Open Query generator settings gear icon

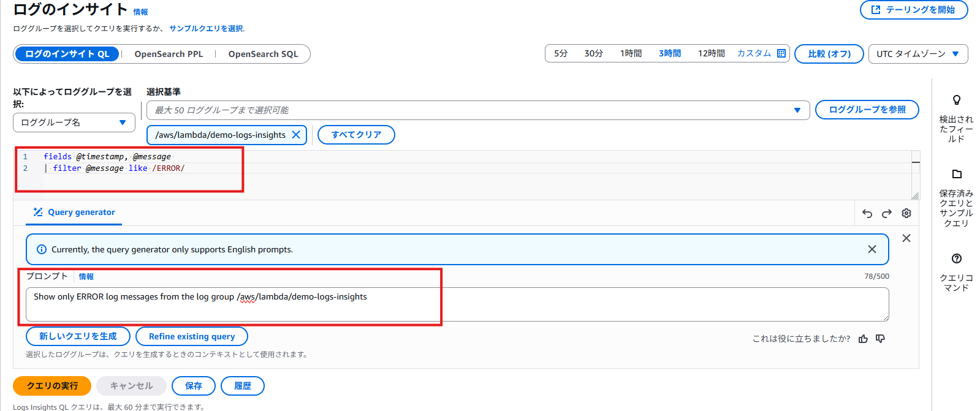[906, 213]
